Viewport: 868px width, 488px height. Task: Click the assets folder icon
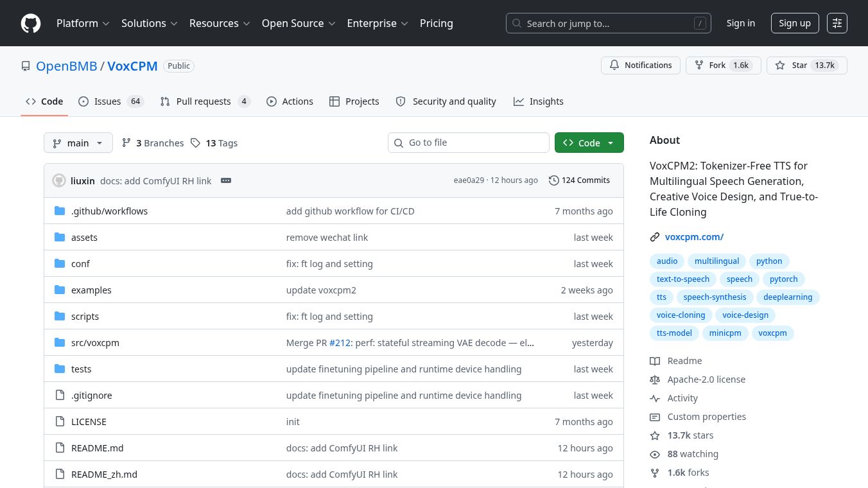tap(60, 238)
